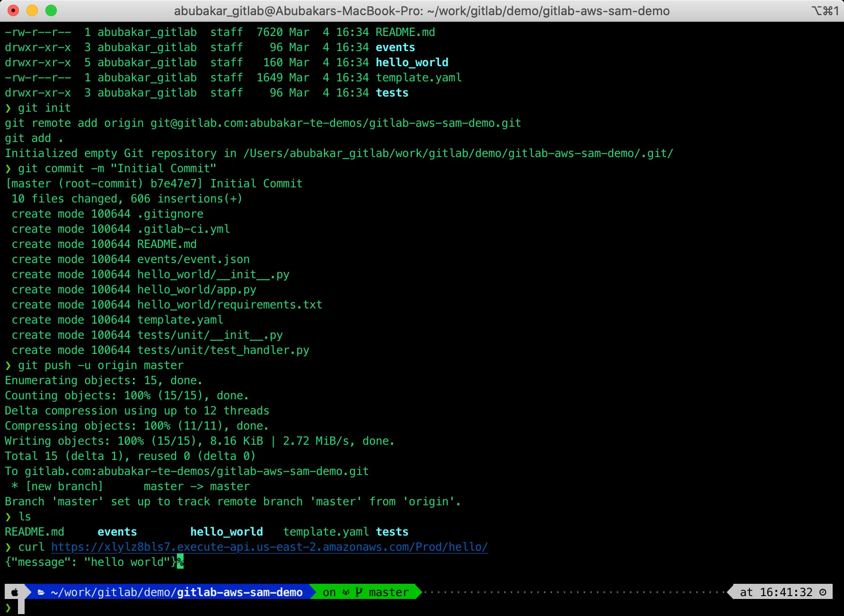Click the GitLab fox icon before master
844x616 pixels.
346,592
